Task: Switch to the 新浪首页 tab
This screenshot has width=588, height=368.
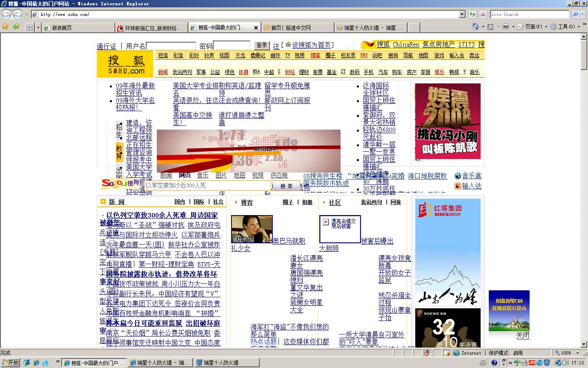Action: pyautogui.click(x=78, y=28)
